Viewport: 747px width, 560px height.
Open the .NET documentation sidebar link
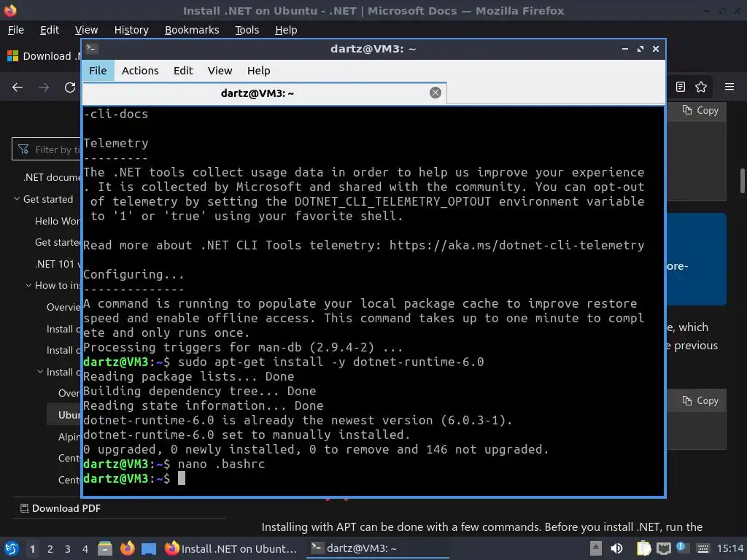(52, 177)
